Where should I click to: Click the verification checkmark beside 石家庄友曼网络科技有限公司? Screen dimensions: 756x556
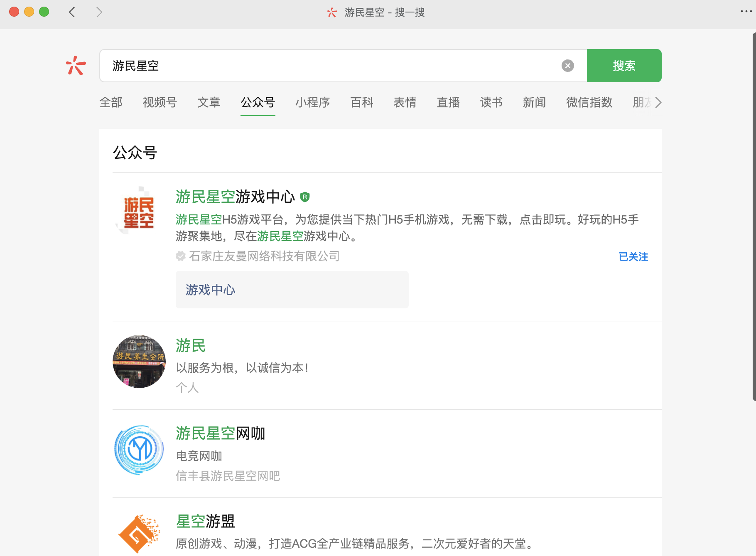(181, 256)
